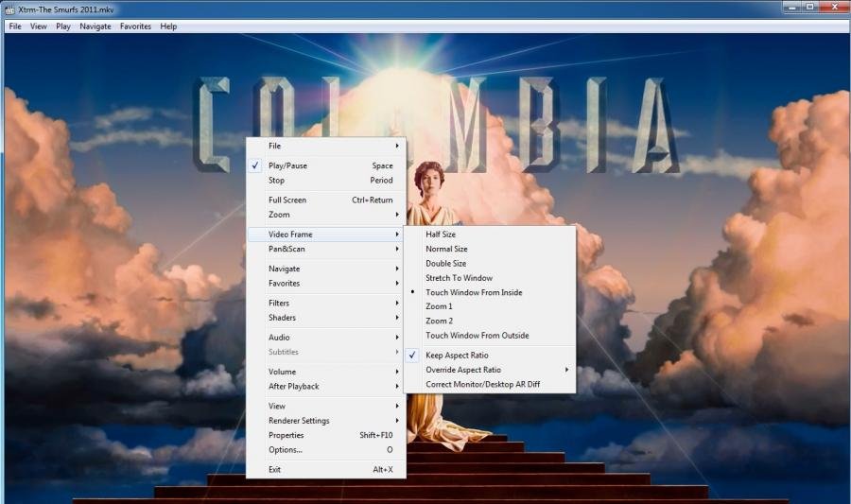Image resolution: width=851 pixels, height=504 pixels.
Task: Open the Play menu in menu bar
Action: [63, 26]
